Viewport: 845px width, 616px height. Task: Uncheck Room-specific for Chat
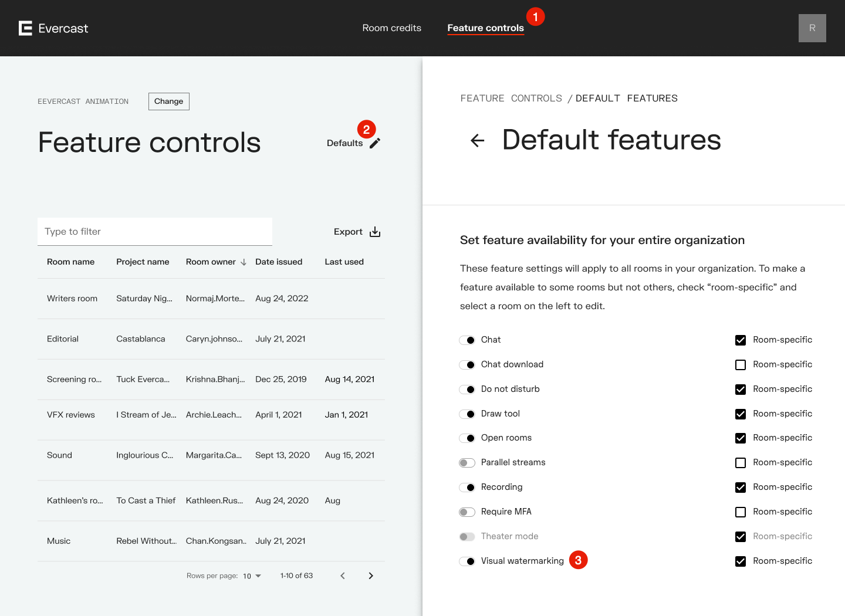tap(741, 340)
